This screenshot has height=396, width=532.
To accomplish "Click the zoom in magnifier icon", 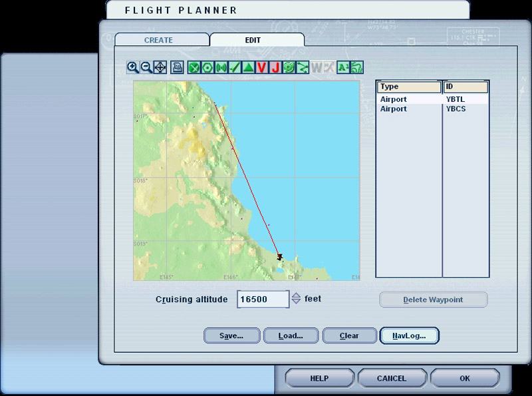I will pos(133,67).
